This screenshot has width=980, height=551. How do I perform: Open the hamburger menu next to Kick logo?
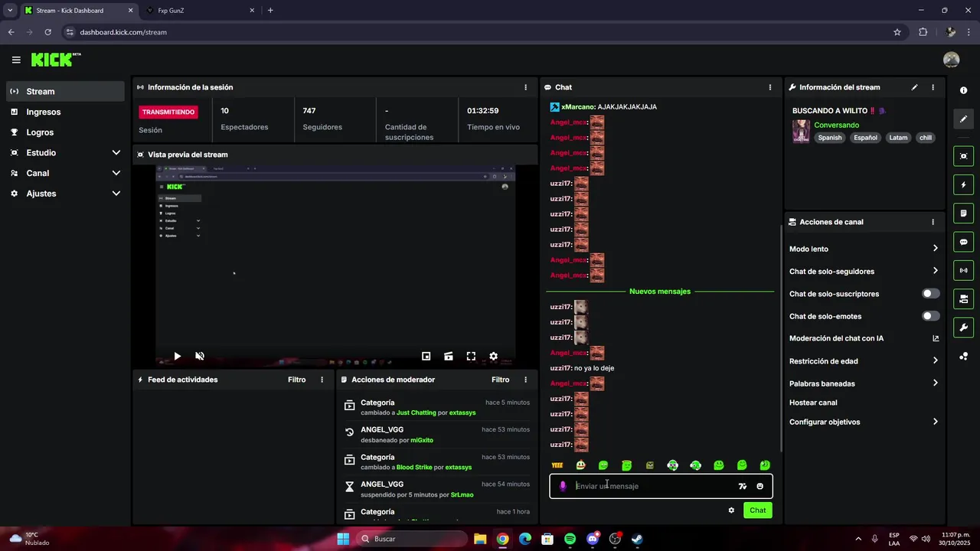(16, 60)
